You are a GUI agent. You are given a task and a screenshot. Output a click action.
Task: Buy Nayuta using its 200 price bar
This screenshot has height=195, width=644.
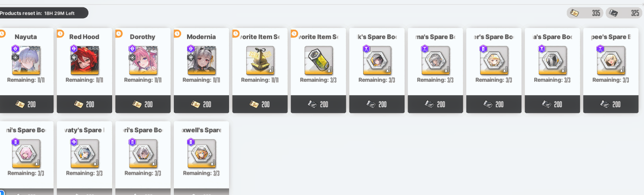point(26,104)
